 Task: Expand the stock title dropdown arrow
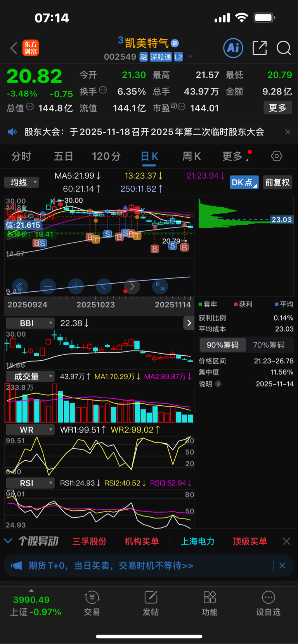190,57
